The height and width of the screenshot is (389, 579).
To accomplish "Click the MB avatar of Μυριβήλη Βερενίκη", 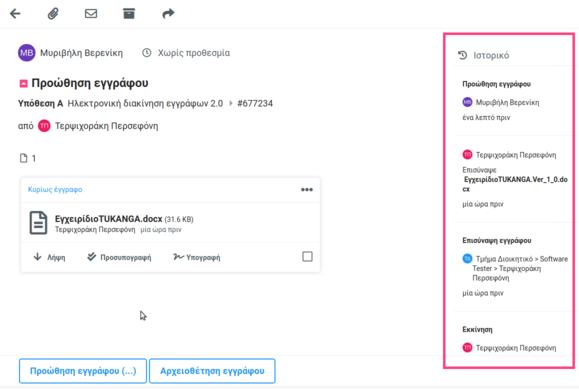I will (27, 53).
